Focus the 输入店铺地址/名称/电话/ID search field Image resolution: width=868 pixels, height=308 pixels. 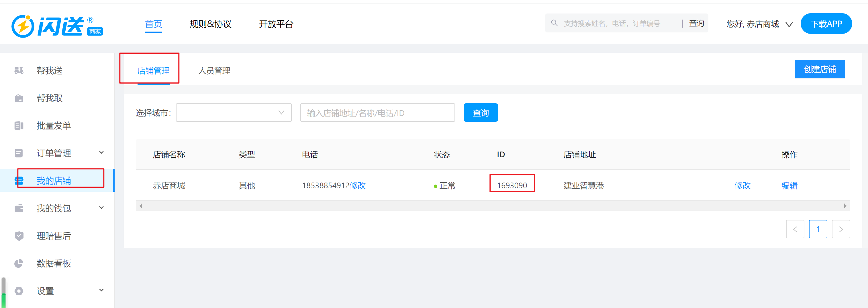point(377,113)
